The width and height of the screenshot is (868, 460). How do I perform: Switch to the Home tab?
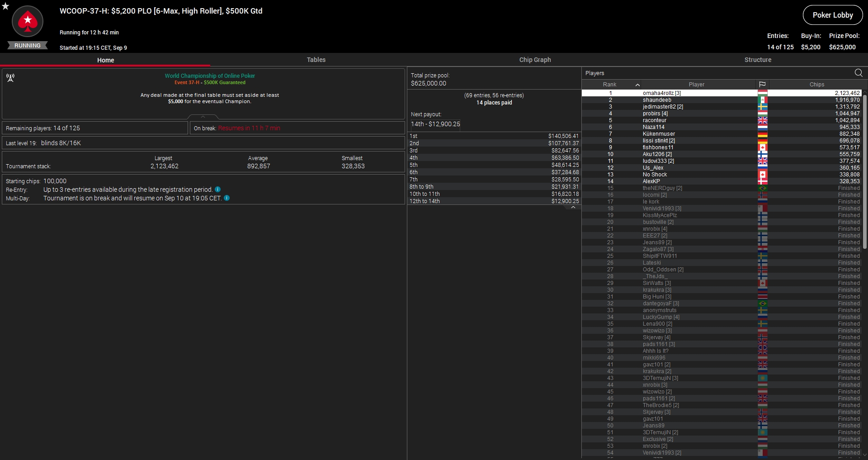click(105, 60)
